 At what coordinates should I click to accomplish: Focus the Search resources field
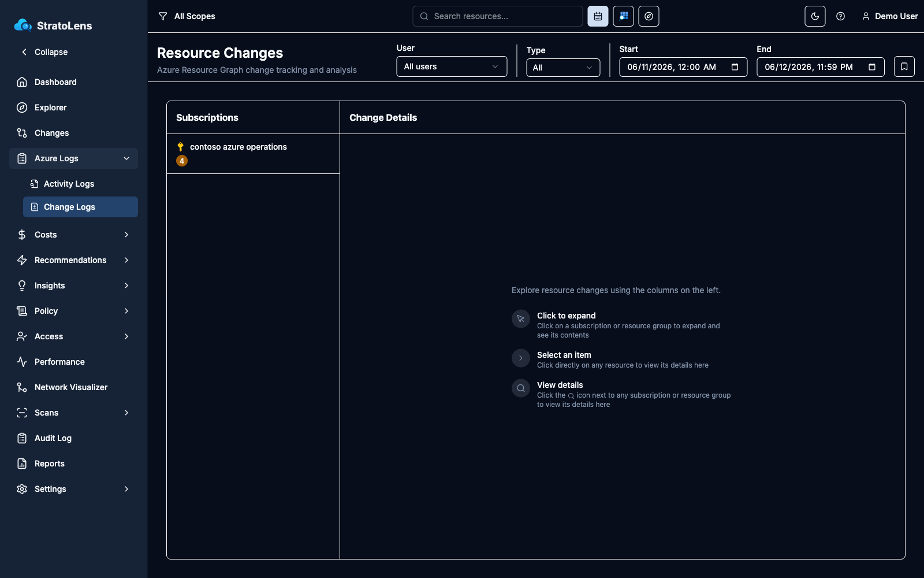[498, 16]
